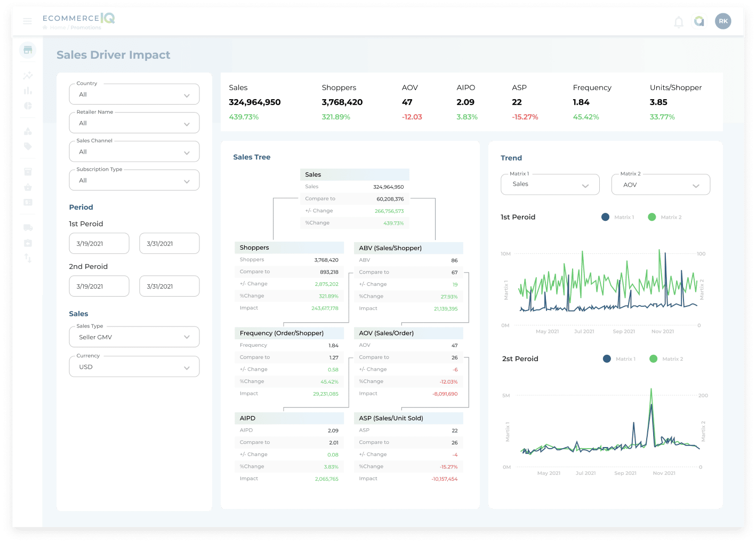756x542 pixels.
Task: Click the shopping basket sidebar icon
Action: (x=28, y=187)
